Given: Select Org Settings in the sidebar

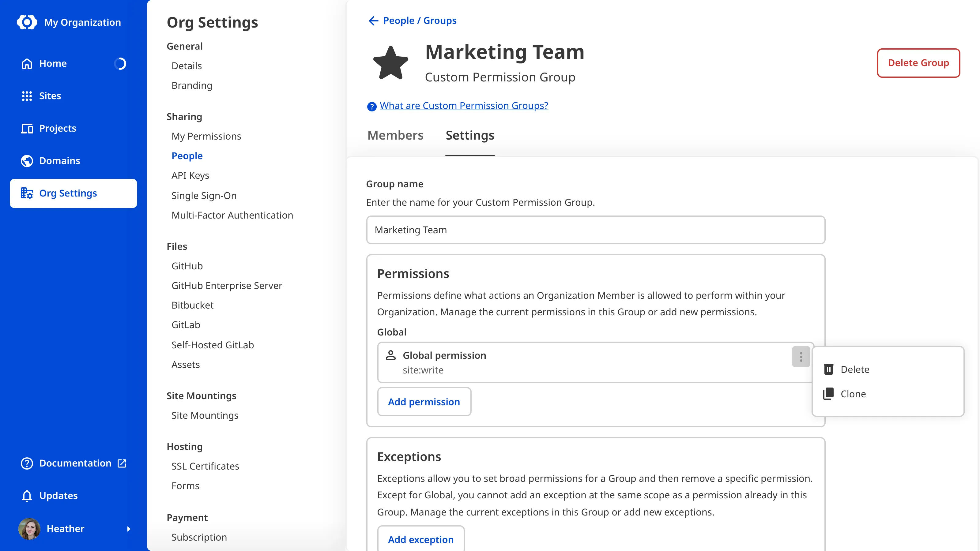Looking at the screenshot, I should [x=73, y=193].
